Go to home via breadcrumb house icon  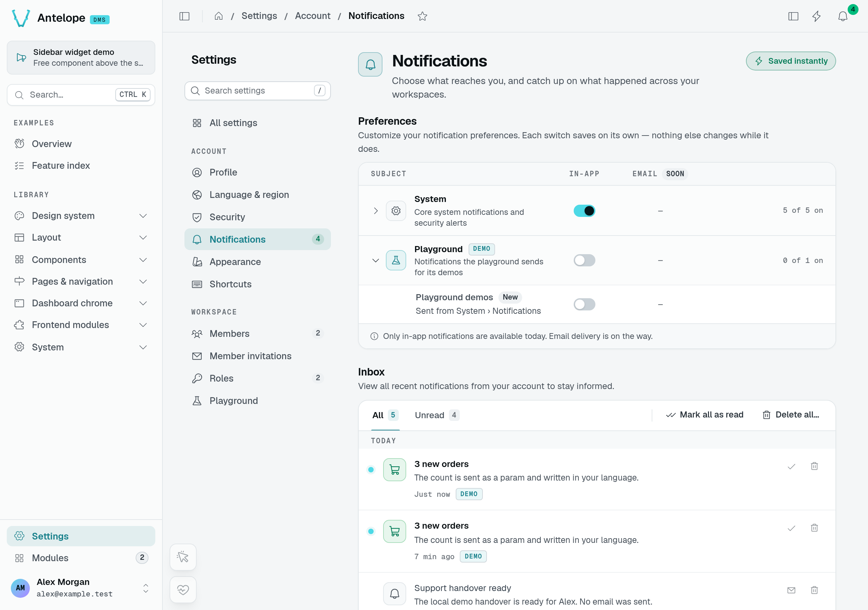click(218, 16)
